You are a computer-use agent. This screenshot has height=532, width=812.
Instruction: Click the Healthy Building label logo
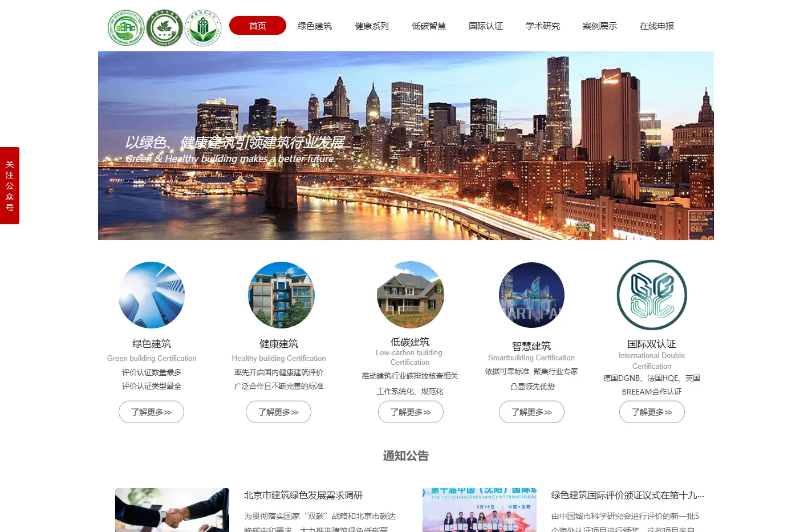tap(202, 27)
